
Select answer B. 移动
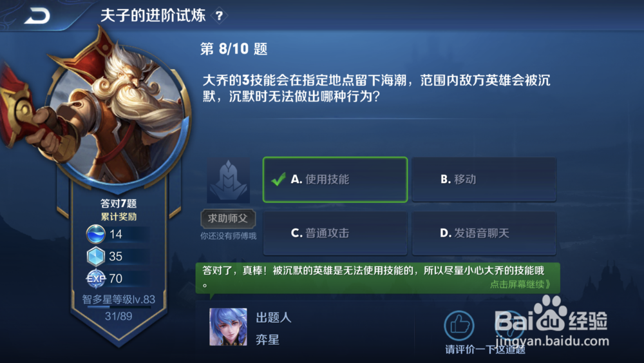[484, 180]
